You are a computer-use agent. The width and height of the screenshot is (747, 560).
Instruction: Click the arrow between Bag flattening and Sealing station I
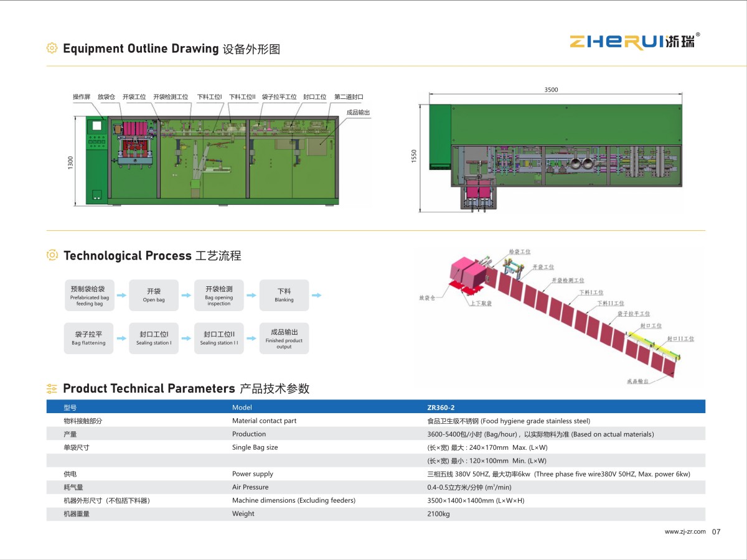tap(121, 338)
